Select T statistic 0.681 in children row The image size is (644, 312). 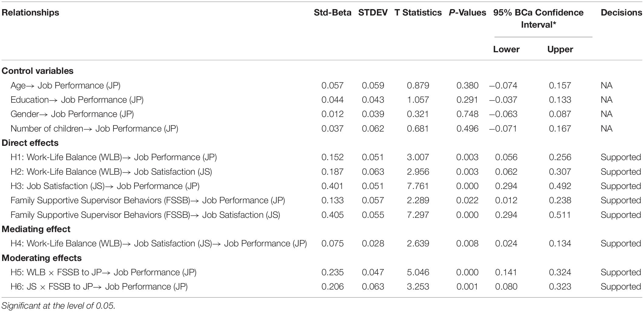[x=418, y=129]
